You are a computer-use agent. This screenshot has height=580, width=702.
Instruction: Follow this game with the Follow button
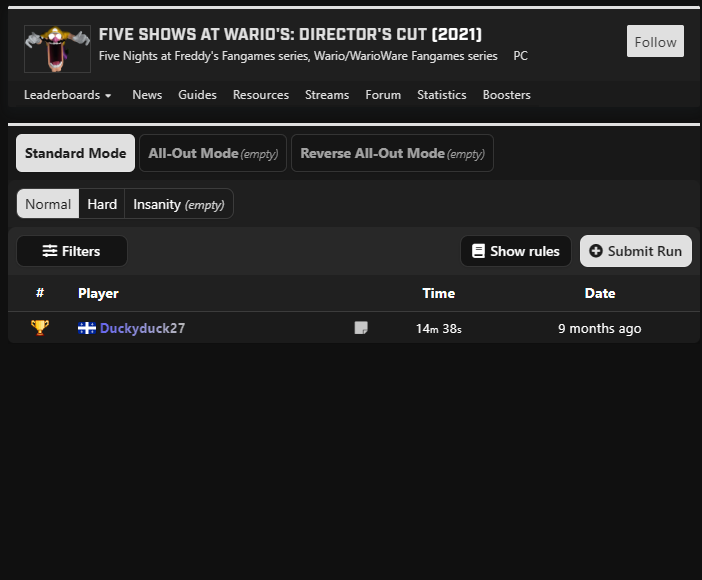(655, 41)
